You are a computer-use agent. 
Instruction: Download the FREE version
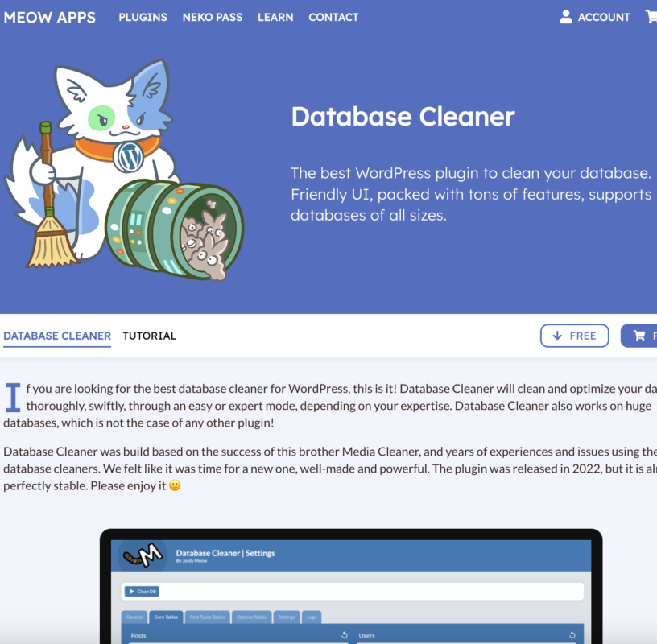coord(574,336)
